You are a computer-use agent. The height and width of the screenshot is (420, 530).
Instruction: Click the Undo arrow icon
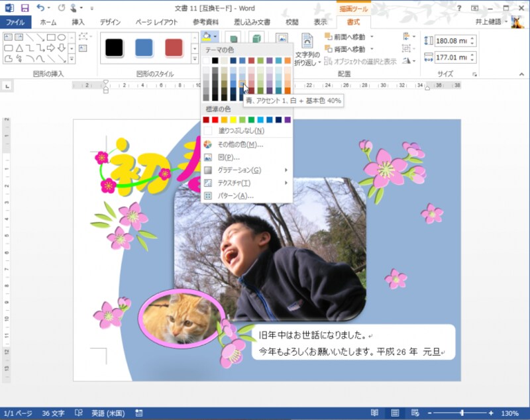pos(41,8)
